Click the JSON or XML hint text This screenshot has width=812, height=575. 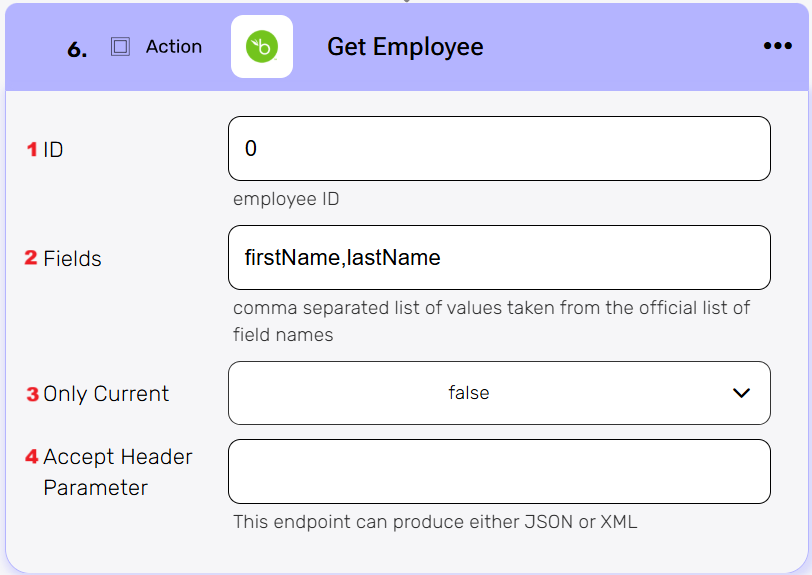pos(434,522)
